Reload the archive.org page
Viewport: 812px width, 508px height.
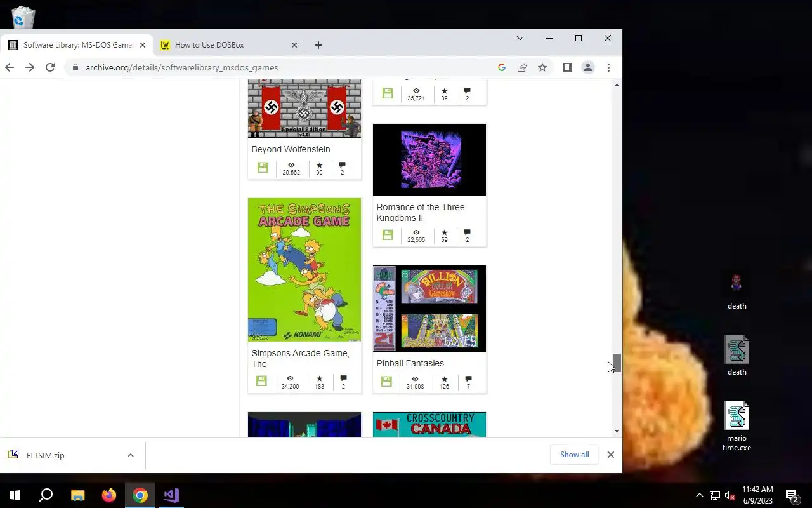pyautogui.click(x=50, y=67)
